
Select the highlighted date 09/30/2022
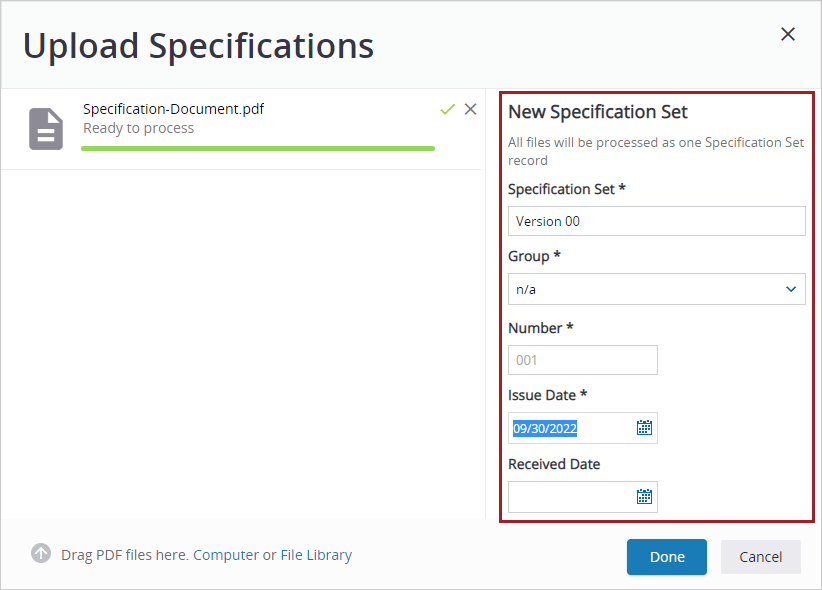coord(543,427)
